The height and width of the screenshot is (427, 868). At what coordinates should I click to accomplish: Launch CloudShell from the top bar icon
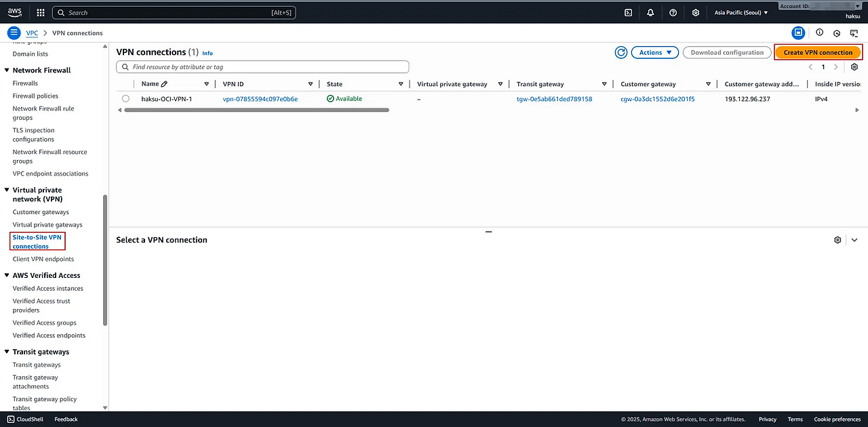point(628,12)
